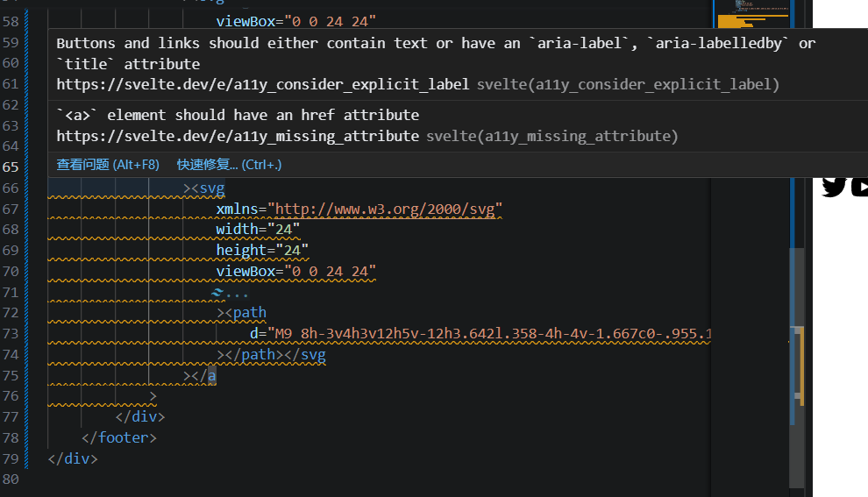Viewport: 868px width, 497px height.
Task: Follow the w3.org xmlns URL on line 67
Action: point(386,209)
